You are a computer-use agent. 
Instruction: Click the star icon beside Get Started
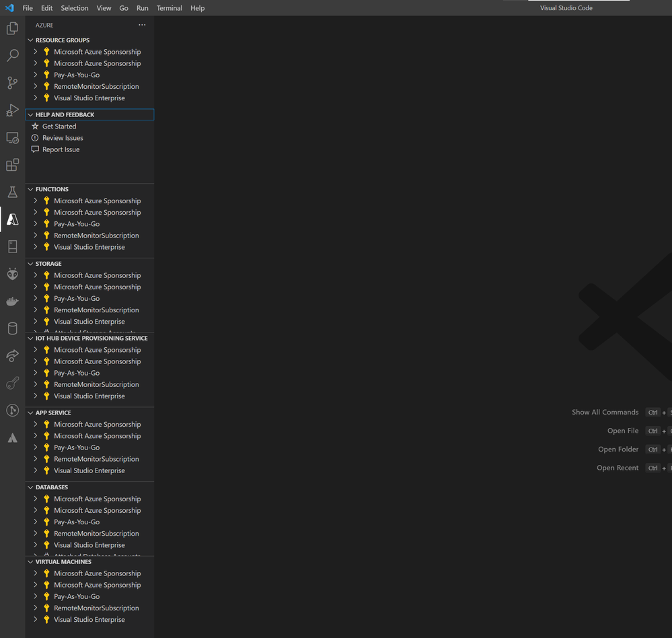(35, 126)
